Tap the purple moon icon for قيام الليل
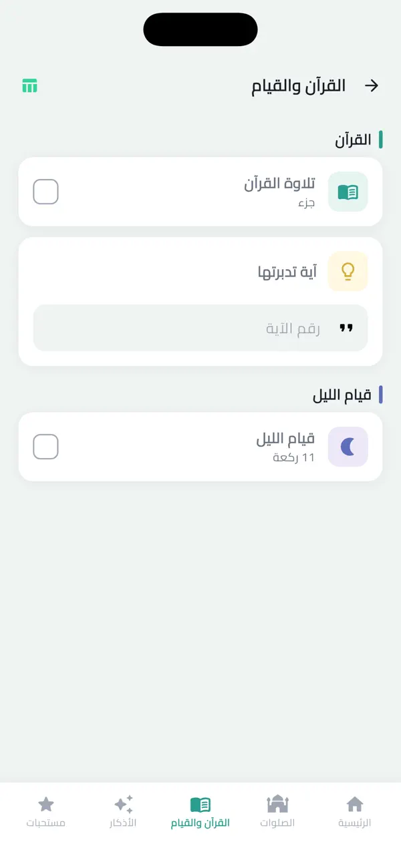 coord(348,447)
